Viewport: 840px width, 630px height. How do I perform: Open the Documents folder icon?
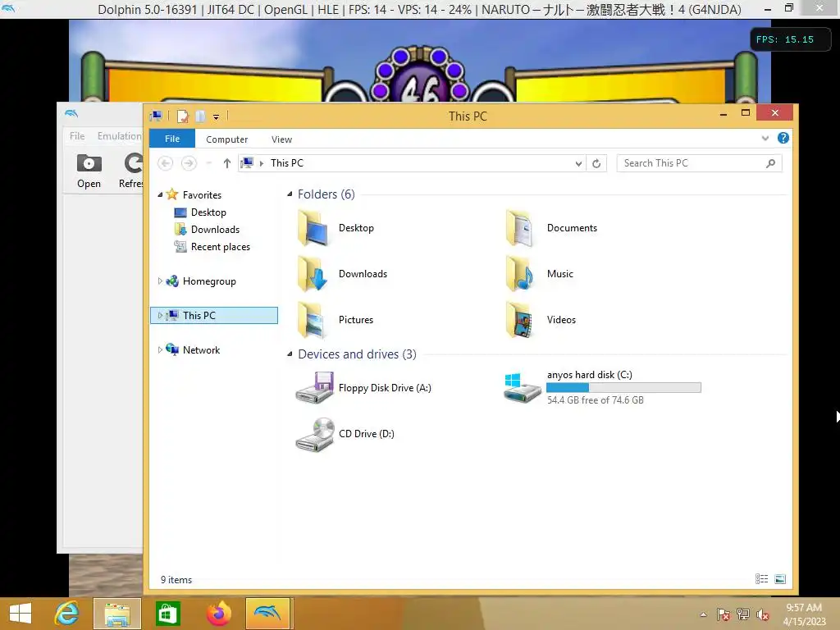click(520, 228)
